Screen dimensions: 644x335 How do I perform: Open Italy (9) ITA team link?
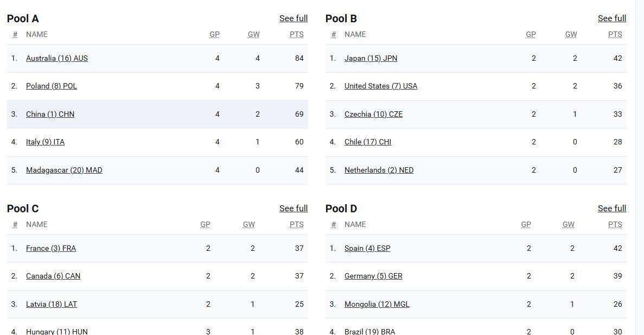click(45, 142)
